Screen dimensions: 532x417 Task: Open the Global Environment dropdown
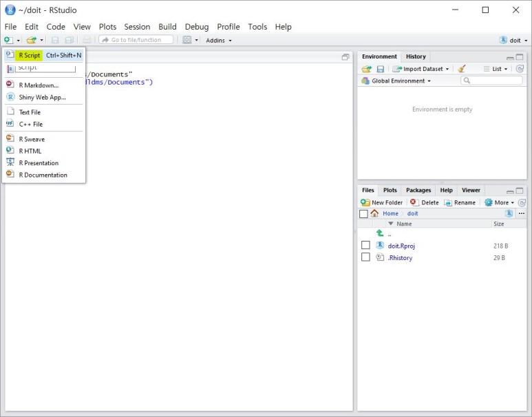pyautogui.click(x=396, y=81)
